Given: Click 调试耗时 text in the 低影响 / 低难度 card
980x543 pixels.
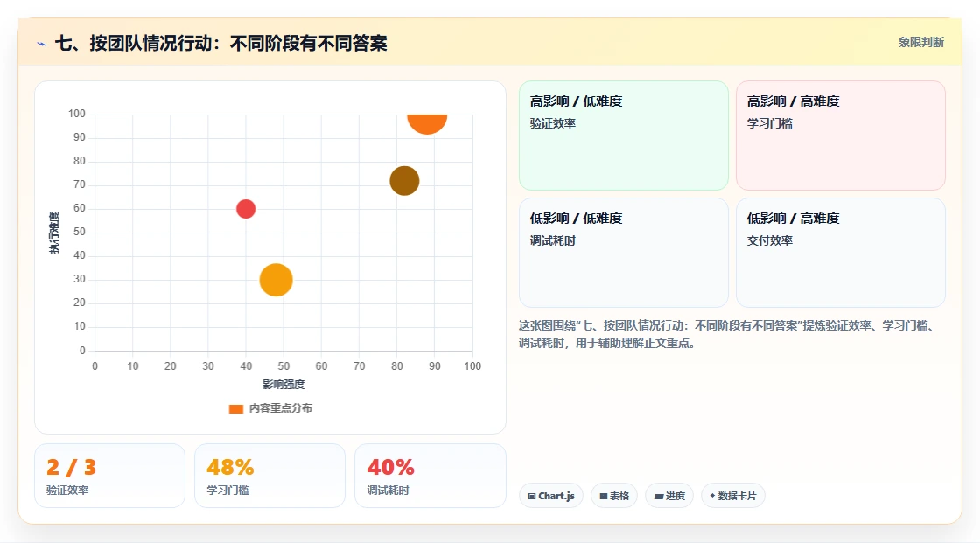Looking at the screenshot, I should (x=553, y=240).
